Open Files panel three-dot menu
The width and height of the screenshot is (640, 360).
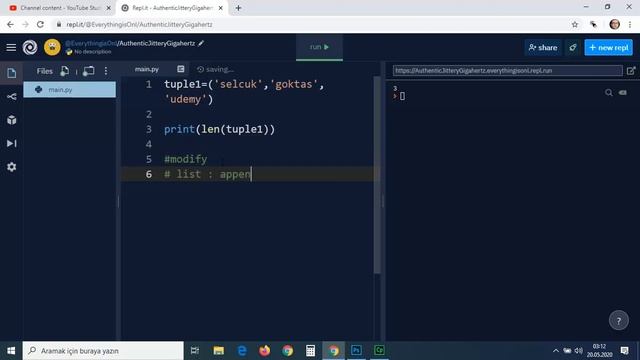click(106, 71)
